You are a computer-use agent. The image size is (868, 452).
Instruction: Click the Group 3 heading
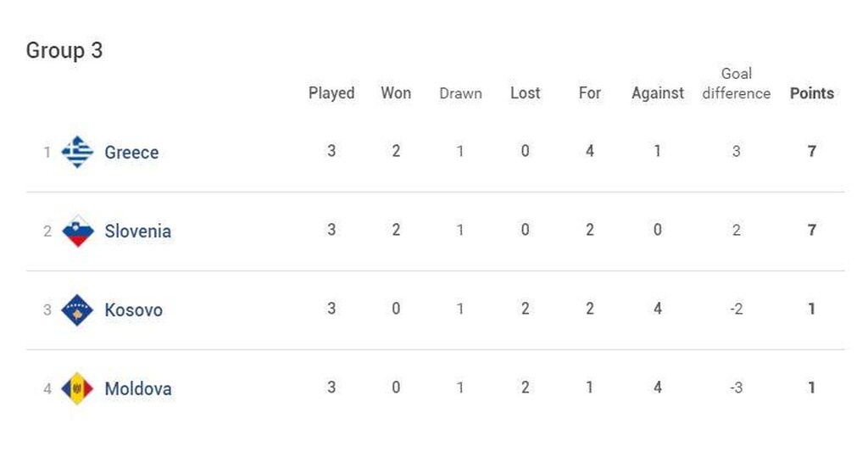pyautogui.click(x=64, y=51)
